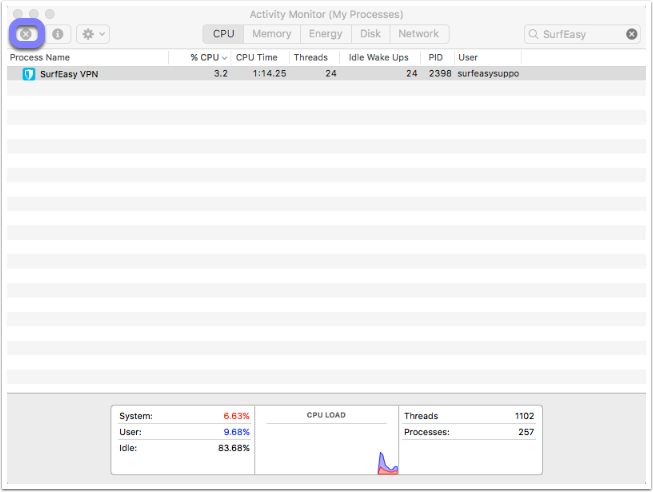Click the Threads 1102 total

tap(469, 416)
